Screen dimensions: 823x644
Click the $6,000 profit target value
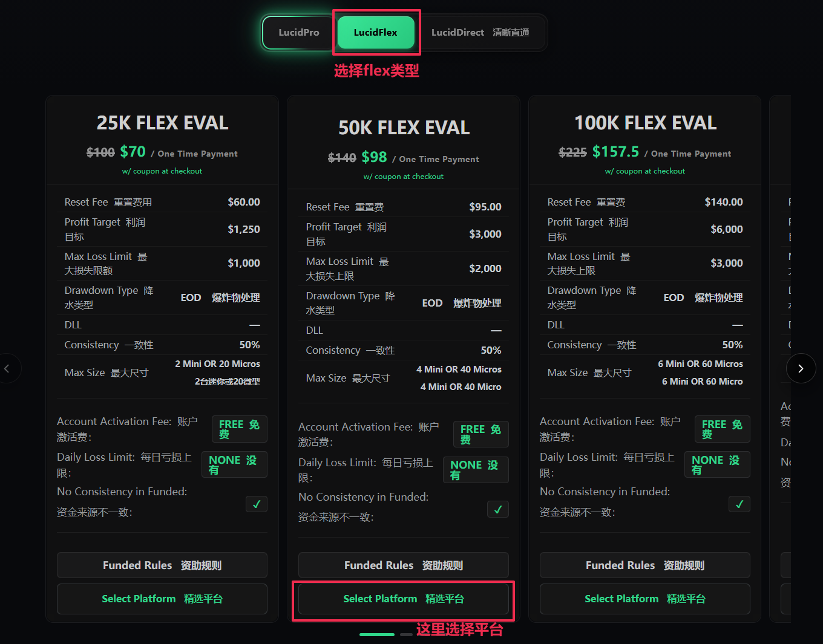[x=727, y=229]
